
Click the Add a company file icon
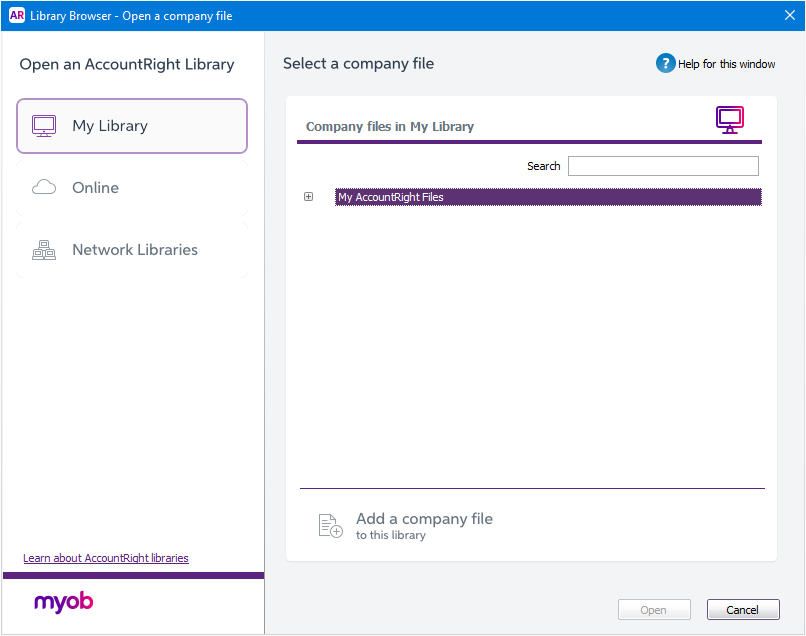coord(330,524)
